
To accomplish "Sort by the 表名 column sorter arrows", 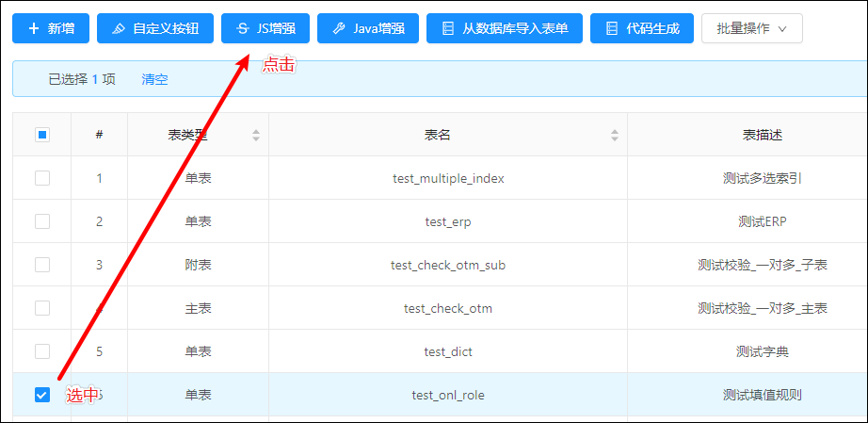I will pyautogui.click(x=615, y=135).
